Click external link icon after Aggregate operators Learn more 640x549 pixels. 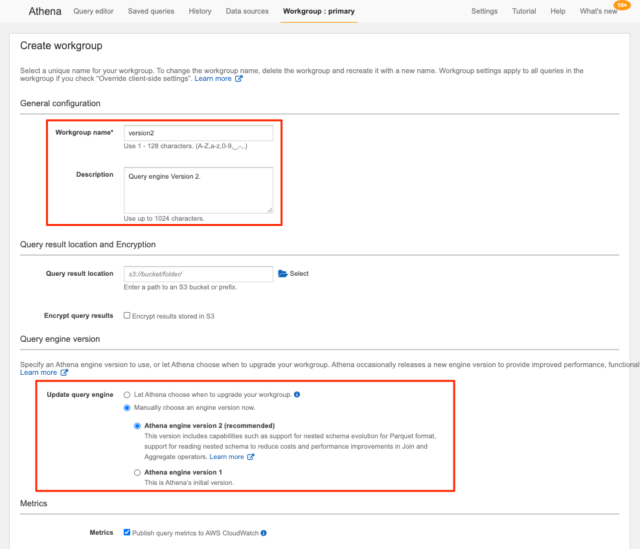coord(251,457)
